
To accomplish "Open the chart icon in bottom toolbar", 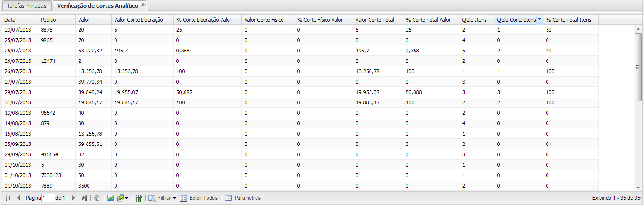I will [x=111, y=198].
